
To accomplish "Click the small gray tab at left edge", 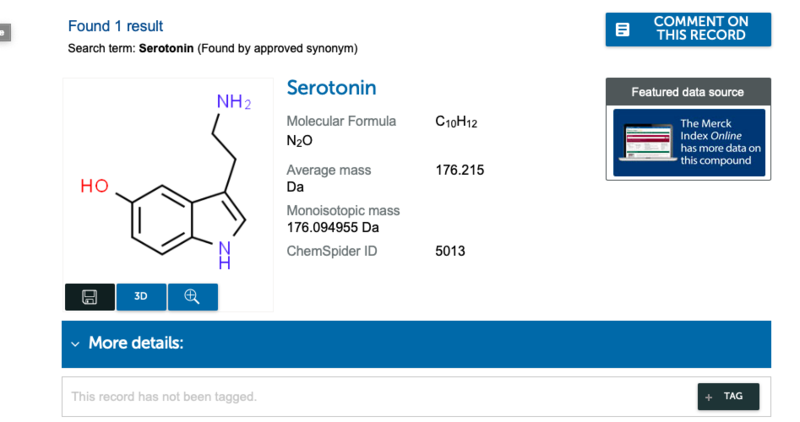I will tap(4, 32).
